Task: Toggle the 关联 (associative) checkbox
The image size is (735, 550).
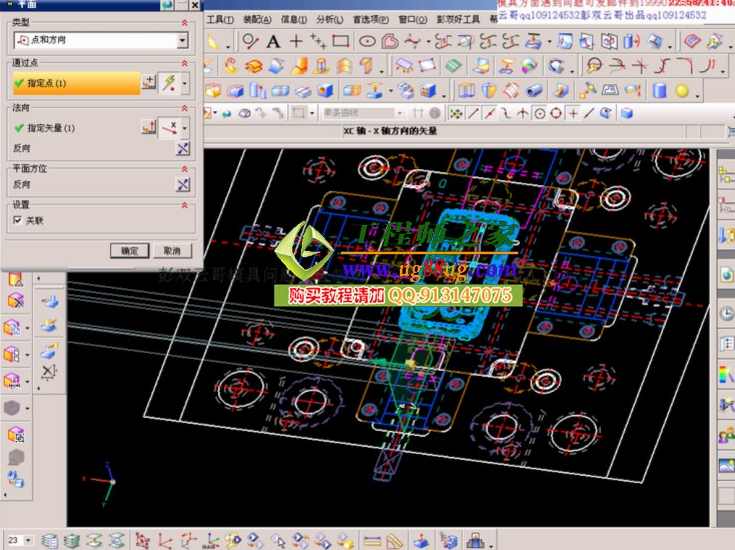Action: pos(17,220)
